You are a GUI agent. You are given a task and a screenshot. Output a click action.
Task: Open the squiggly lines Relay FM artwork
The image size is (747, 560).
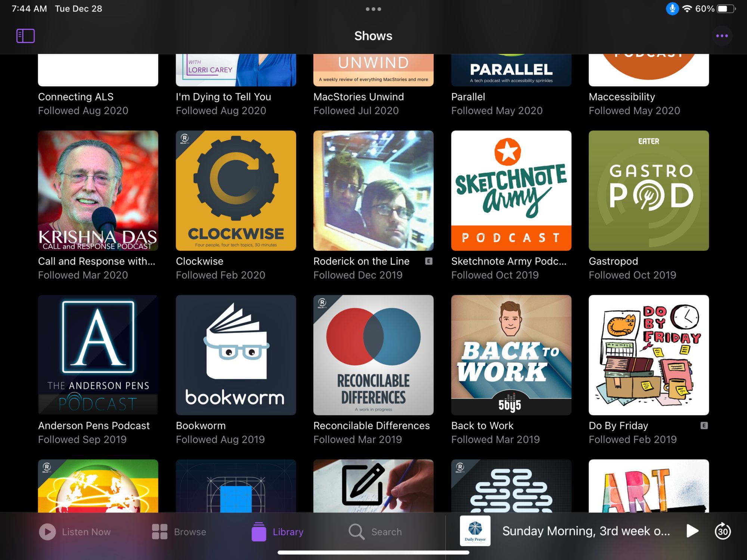pyautogui.click(x=511, y=486)
